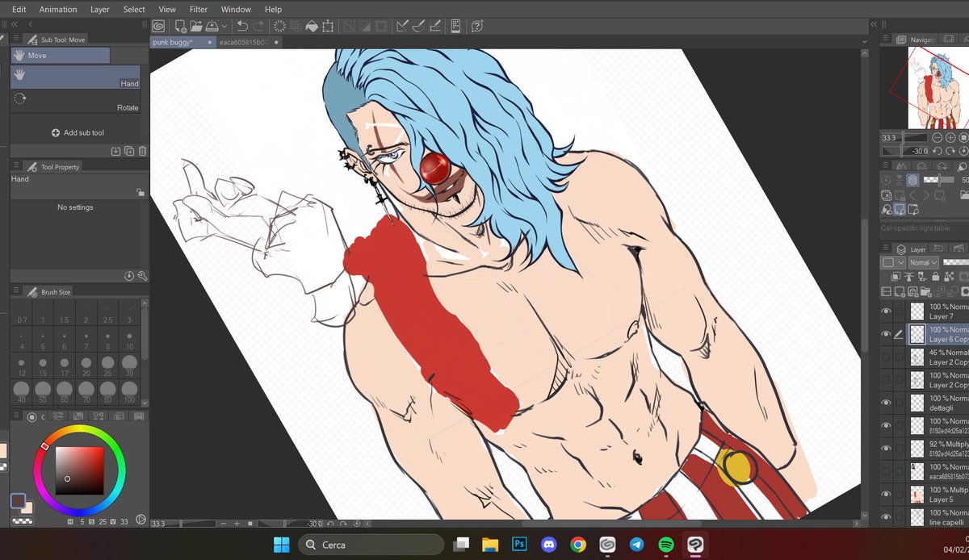The height and width of the screenshot is (560, 969).
Task: Open the wrench settings in Tool Property
Action: tap(143, 276)
